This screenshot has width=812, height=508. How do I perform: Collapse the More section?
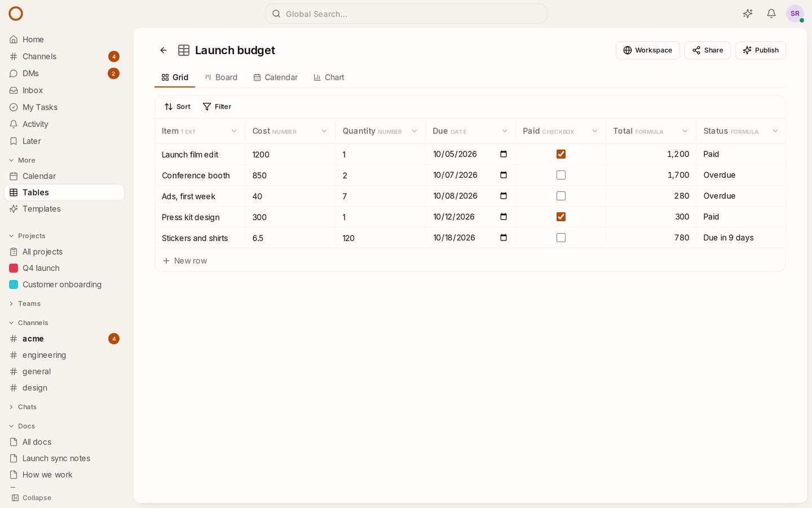pyautogui.click(x=22, y=160)
